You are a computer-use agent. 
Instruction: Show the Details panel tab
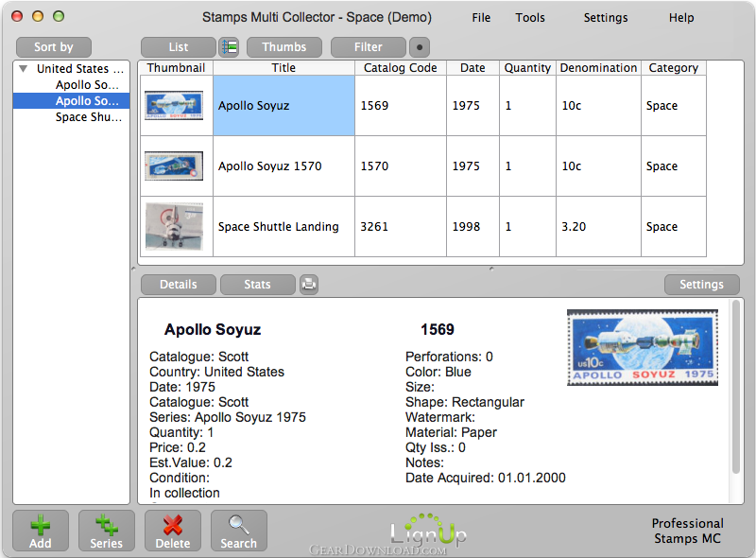click(x=179, y=285)
